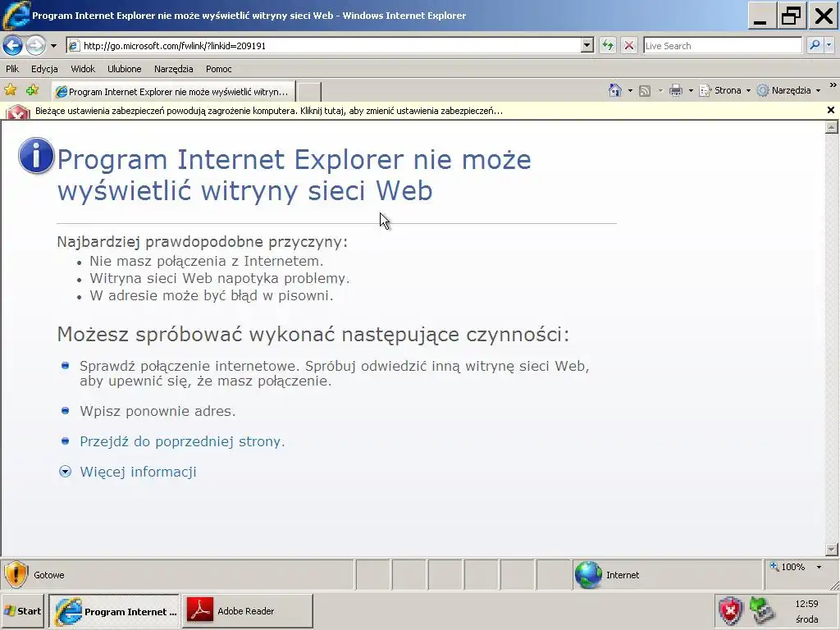Click the network connection tray icon
The width and height of the screenshot is (840, 630).
pos(762,610)
